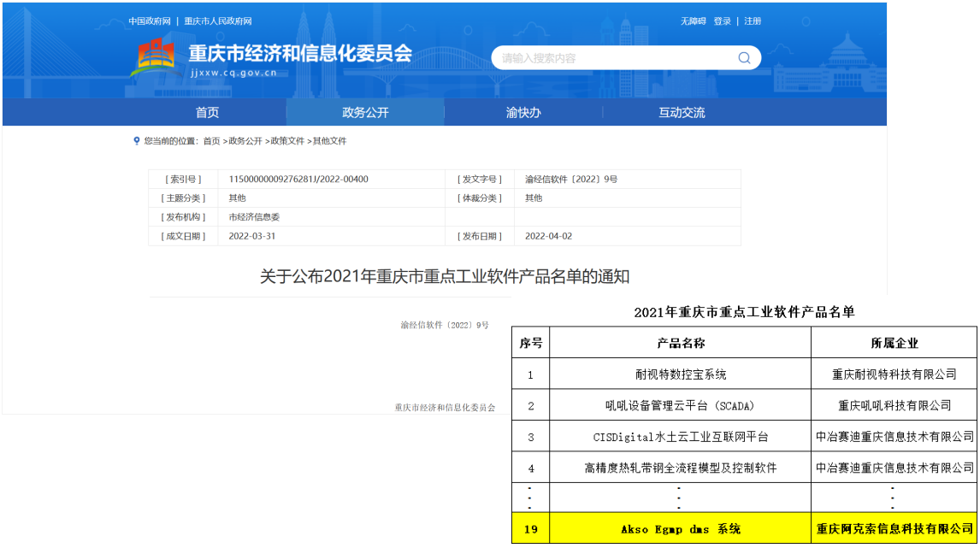Open the 互动交流 navigation tab
Viewport: 980px width, 548px height.
point(682,113)
